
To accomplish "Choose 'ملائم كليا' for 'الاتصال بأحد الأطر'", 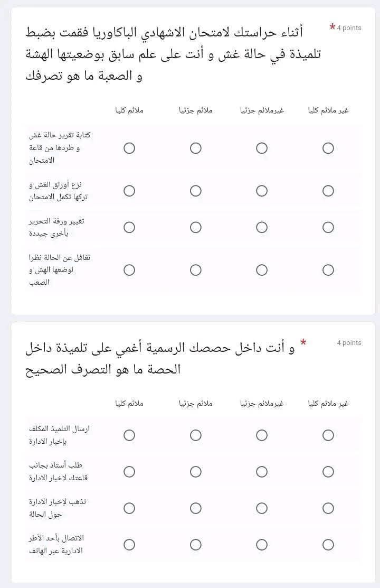I will click(x=129, y=545).
